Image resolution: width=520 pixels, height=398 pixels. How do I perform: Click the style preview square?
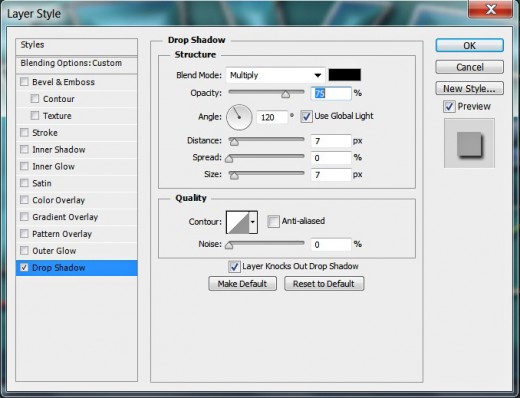tap(469, 143)
